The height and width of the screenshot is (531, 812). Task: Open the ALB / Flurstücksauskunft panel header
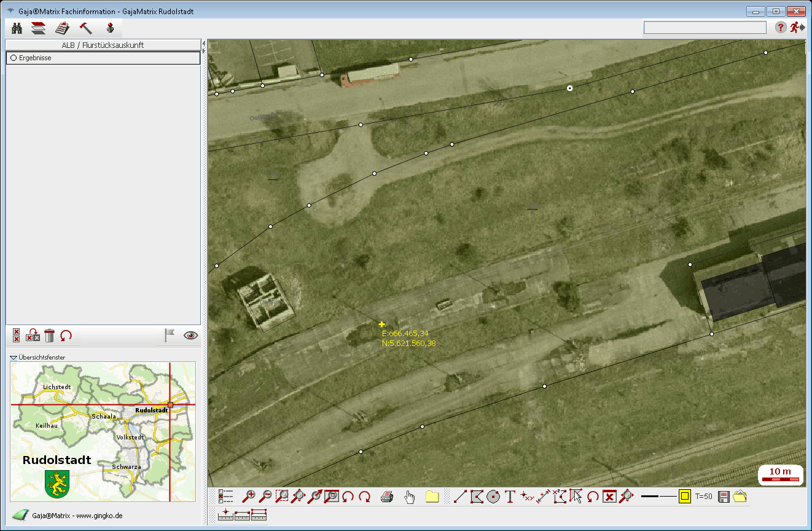[103, 45]
